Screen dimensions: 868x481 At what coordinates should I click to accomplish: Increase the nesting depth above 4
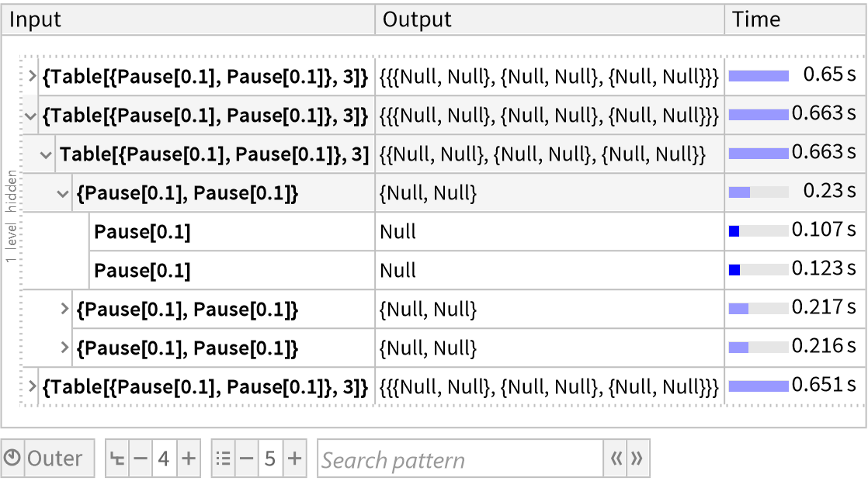188,459
